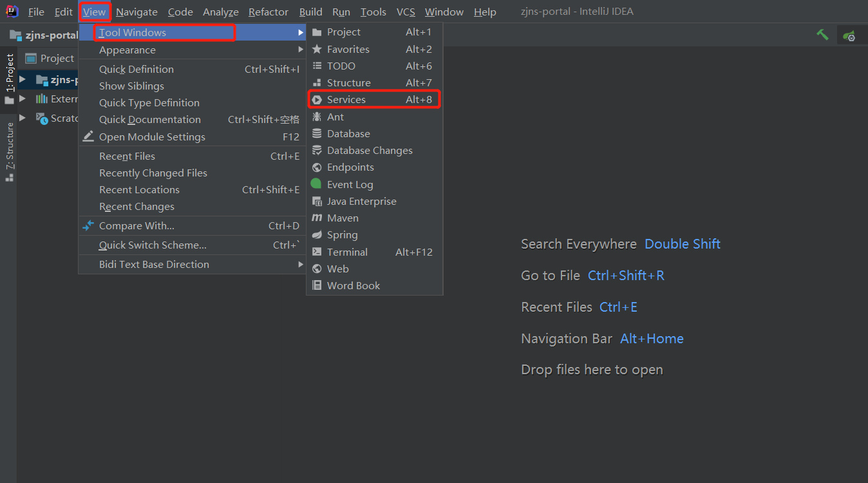The width and height of the screenshot is (868, 483).
Task: Close the View menu in menu bar
Action: (95, 12)
